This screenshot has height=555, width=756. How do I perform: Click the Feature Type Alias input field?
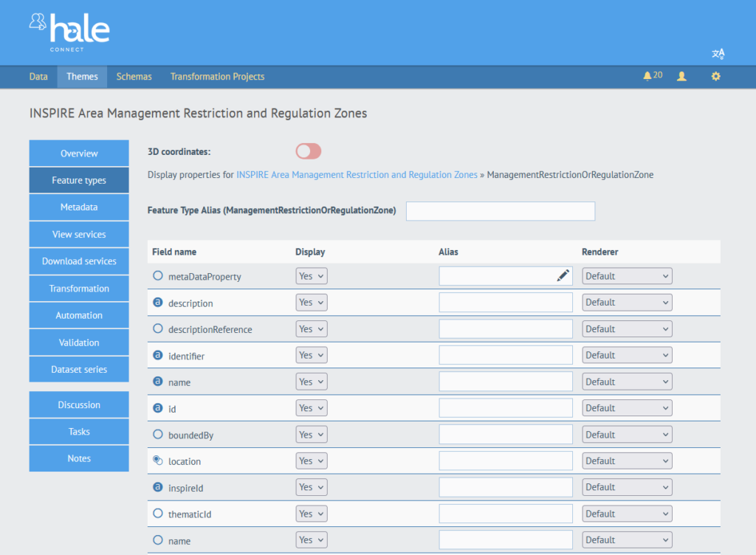[501, 211]
